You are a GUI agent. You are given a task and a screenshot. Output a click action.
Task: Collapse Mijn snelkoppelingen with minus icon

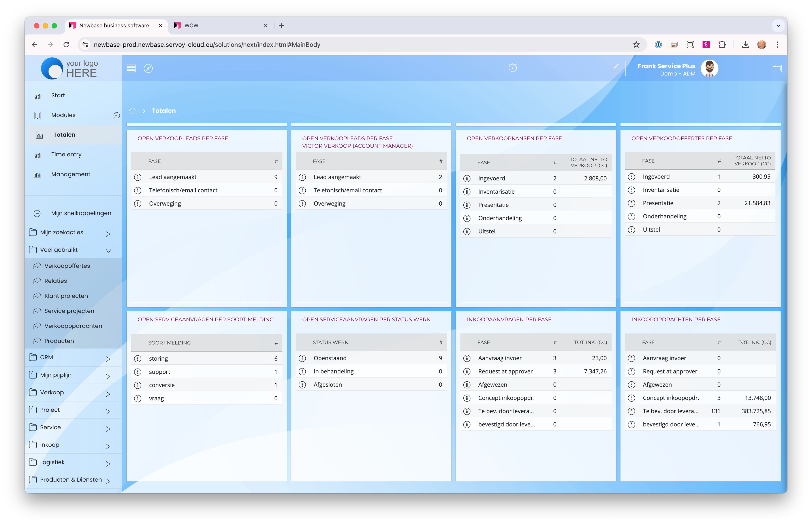(37, 214)
